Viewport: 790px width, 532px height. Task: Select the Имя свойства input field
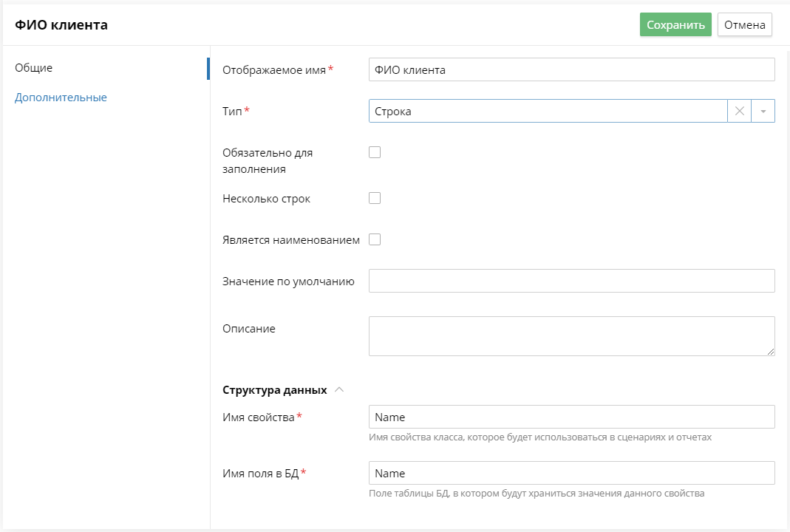tap(571, 417)
